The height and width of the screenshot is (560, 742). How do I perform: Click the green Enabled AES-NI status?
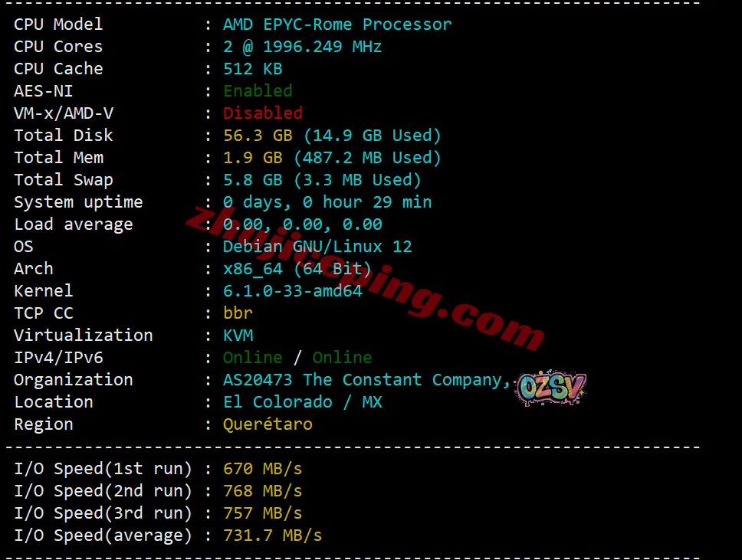[258, 91]
